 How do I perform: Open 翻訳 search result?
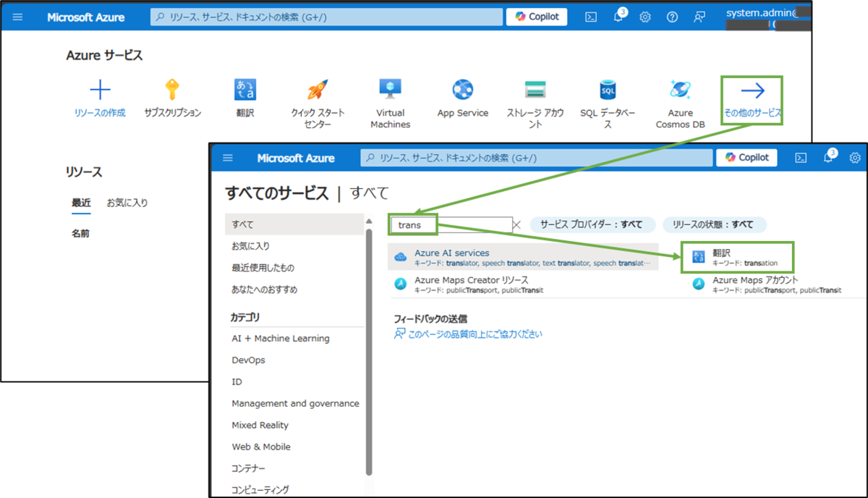pyautogui.click(x=738, y=257)
